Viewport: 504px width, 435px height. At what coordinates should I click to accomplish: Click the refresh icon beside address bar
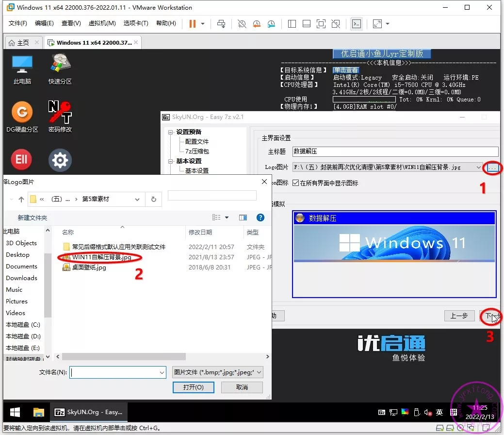(153, 199)
